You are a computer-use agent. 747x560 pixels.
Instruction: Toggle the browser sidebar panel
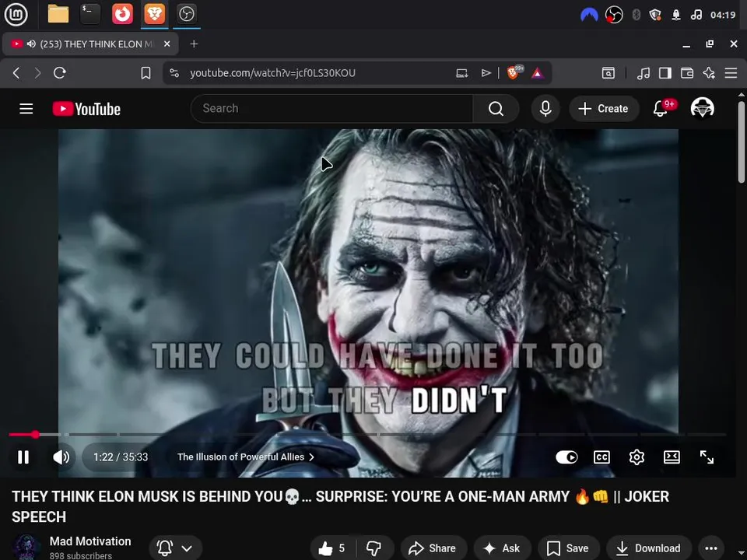(x=665, y=73)
